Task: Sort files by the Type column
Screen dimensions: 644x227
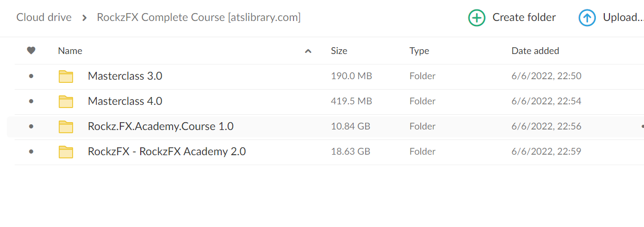Action: point(419,51)
